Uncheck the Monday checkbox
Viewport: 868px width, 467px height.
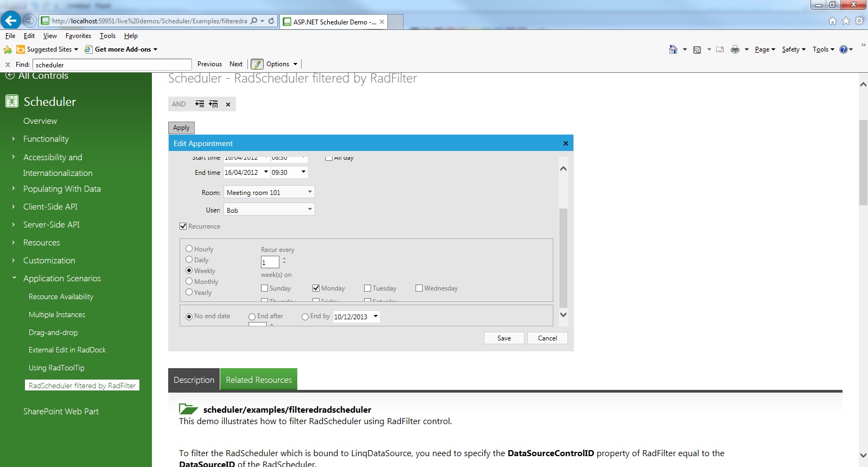point(316,288)
